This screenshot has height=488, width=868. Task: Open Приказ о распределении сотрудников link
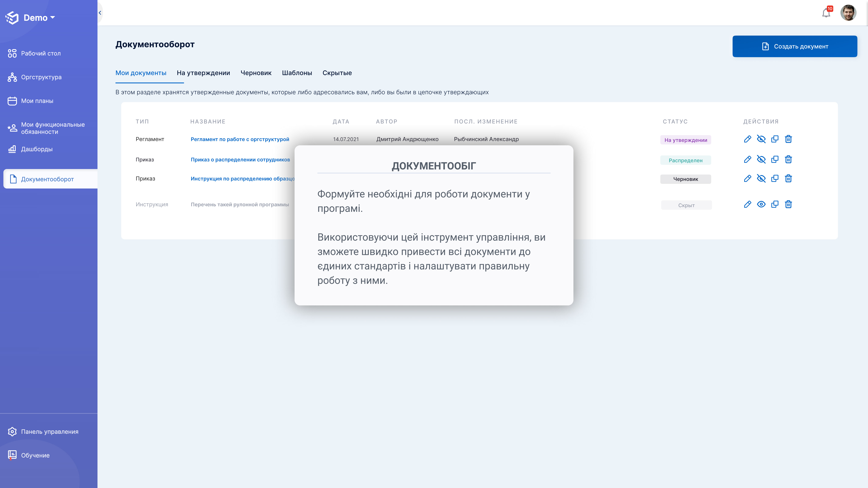(240, 159)
